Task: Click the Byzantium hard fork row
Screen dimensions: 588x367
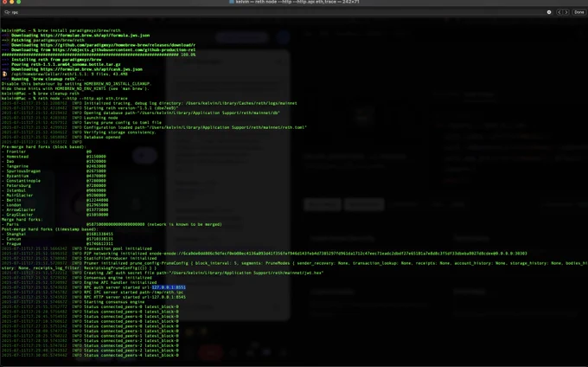Action: 54,176
